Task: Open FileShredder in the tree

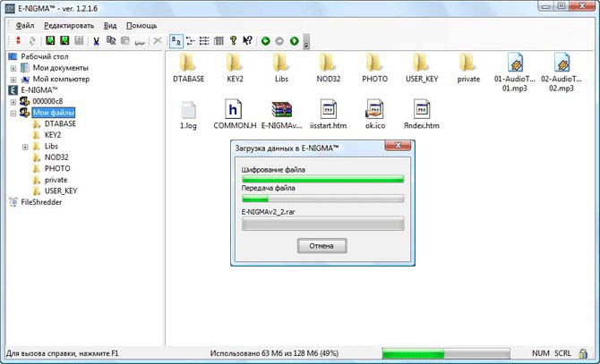Action: (41, 202)
